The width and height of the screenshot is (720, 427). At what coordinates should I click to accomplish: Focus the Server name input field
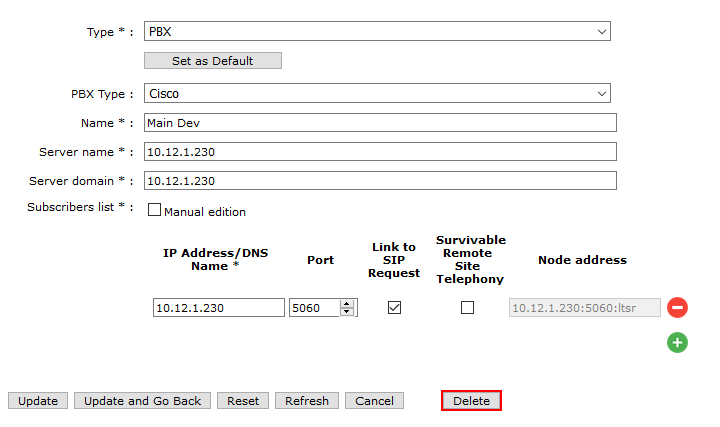tap(380, 152)
